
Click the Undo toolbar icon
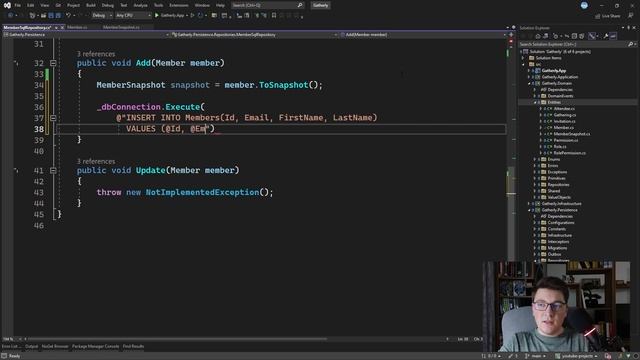(x=68, y=16)
